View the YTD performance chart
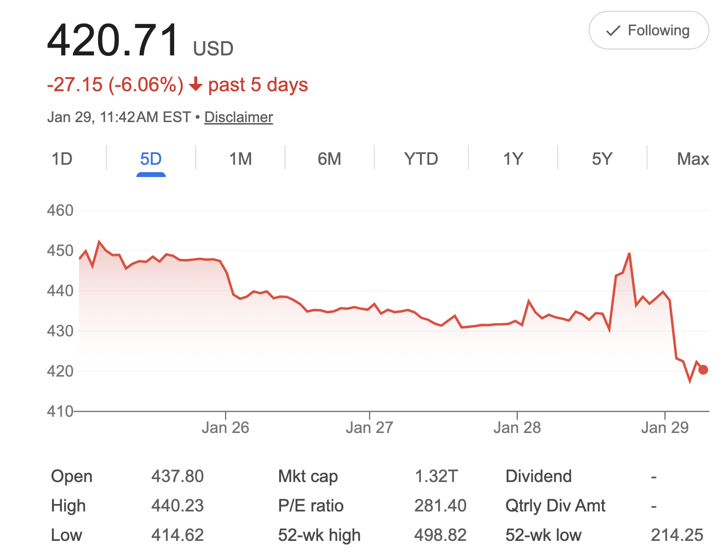The width and height of the screenshot is (728, 560). tap(421, 158)
